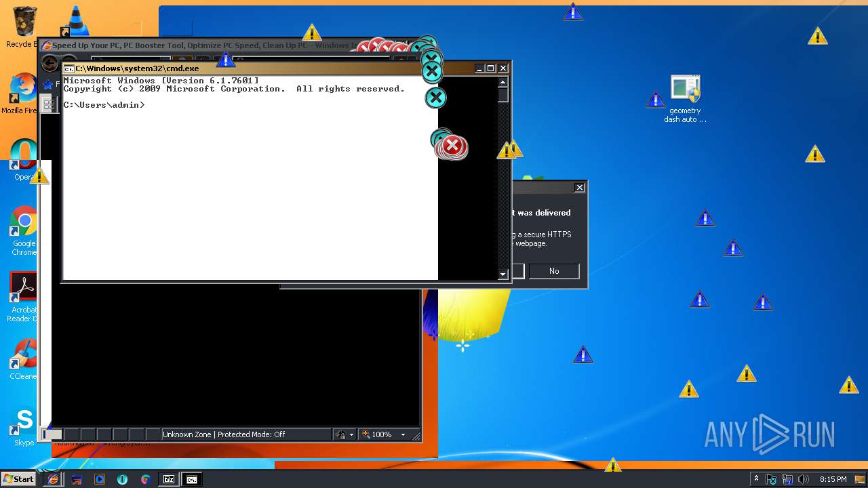Click the blue warning triangle beside geometry dash
Image resolution: width=868 pixels, height=488 pixels.
[x=655, y=100]
